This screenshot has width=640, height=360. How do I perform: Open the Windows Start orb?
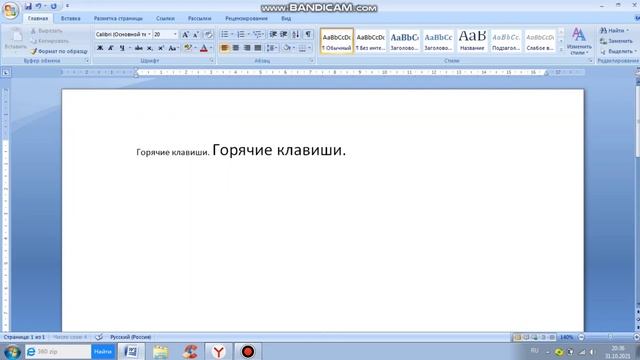(x=12, y=351)
